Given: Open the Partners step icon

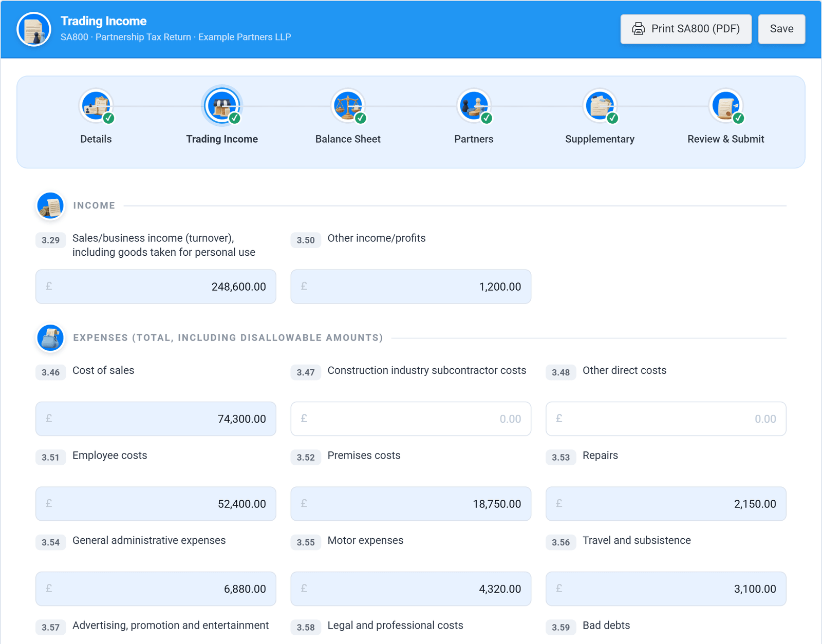Looking at the screenshot, I should tap(474, 106).
